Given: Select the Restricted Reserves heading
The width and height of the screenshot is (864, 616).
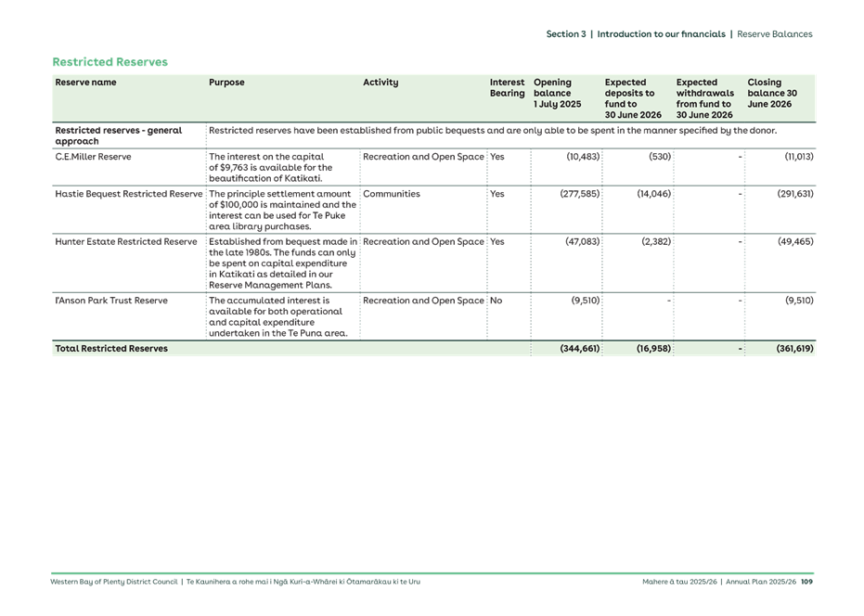Looking at the screenshot, I should coord(110,60).
